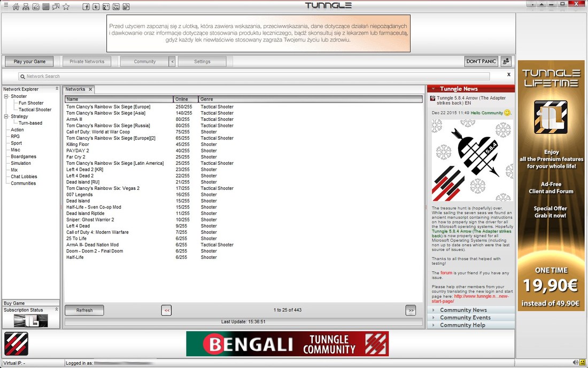This screenshot has width=588, height=368.
Task: Open the hamburger menu in the title bar
Action: 6,5
